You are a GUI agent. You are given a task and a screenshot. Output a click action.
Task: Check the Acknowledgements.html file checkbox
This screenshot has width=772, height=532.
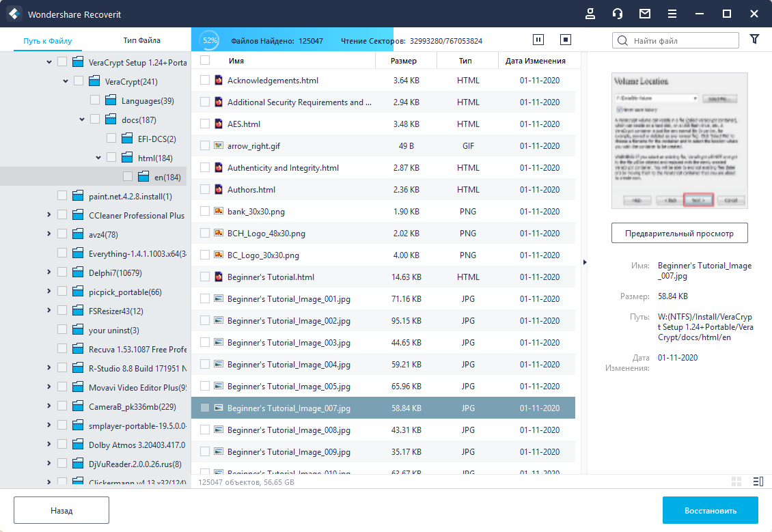click(205, 80)
